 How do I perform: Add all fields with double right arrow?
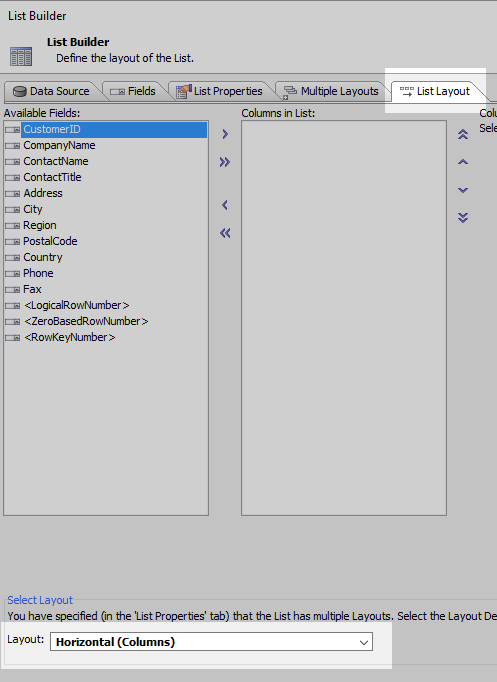click(225, 162)
